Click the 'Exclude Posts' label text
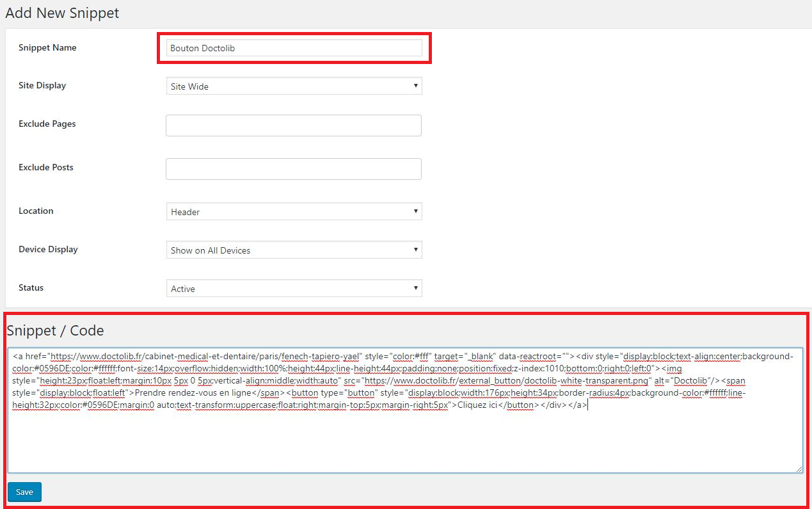This screenshot has width=812, height=509. tap(46, 168)
